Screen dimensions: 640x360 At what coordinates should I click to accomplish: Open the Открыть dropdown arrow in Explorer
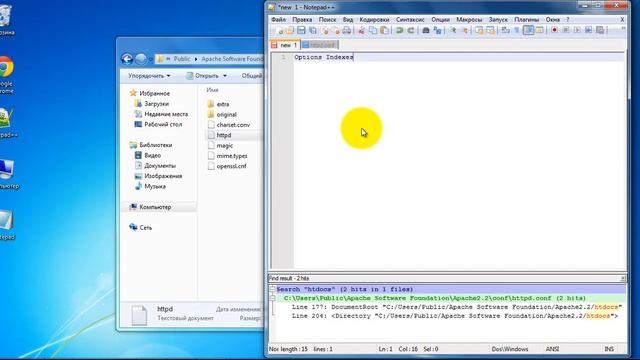tap(224, 76)
